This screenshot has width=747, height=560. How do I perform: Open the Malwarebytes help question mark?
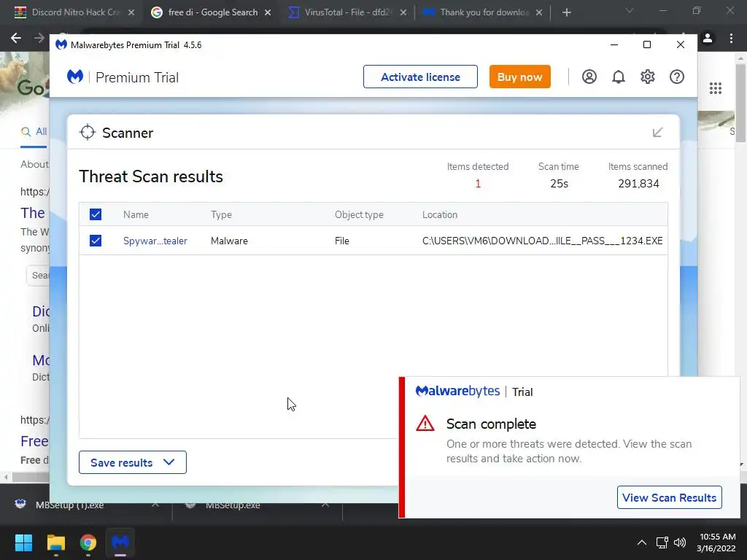pos(677,77)
